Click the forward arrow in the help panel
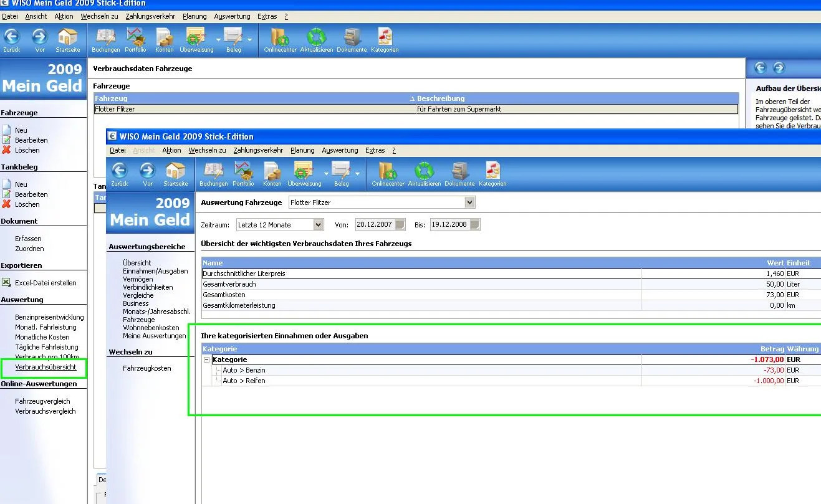This screenshot has width=821, height=504. 779,68
